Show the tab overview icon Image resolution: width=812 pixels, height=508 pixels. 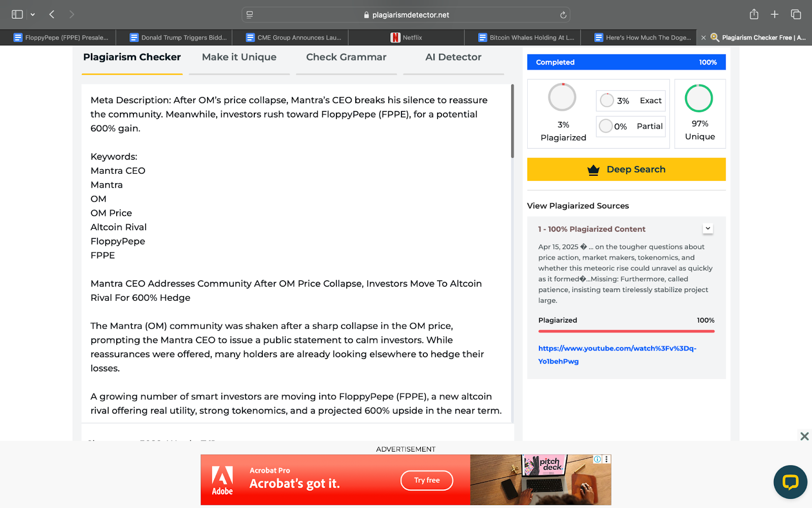[796, 14]
